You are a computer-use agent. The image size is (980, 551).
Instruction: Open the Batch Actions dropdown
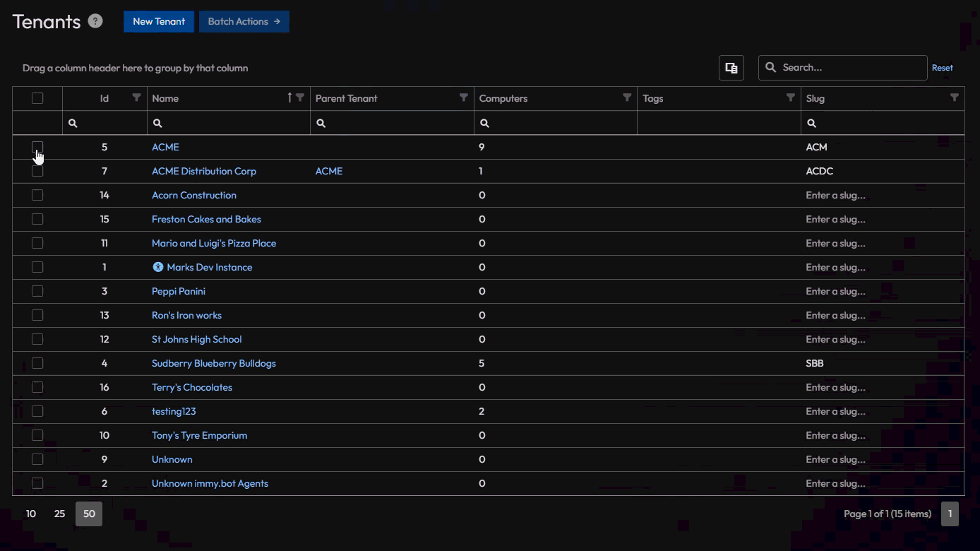244,21
